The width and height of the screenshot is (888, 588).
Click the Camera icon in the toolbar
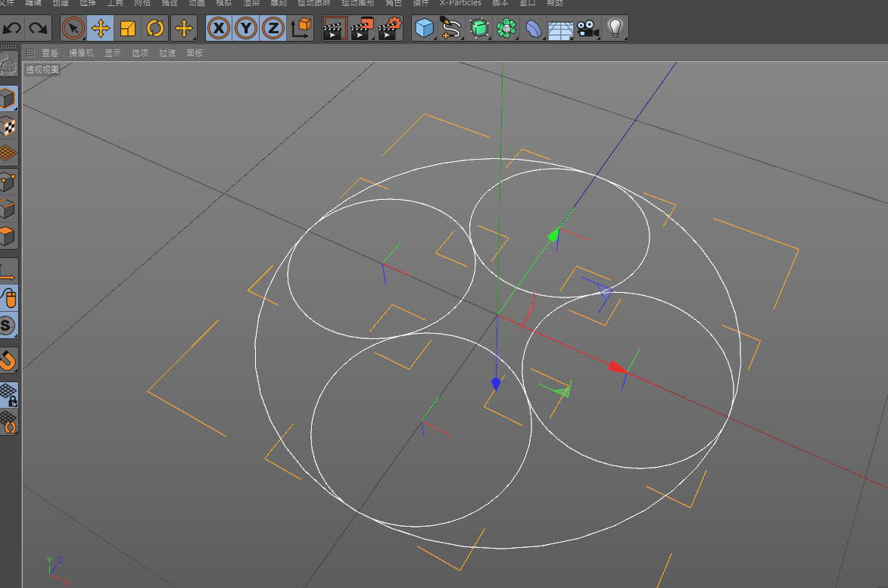[x=589, y=29]
